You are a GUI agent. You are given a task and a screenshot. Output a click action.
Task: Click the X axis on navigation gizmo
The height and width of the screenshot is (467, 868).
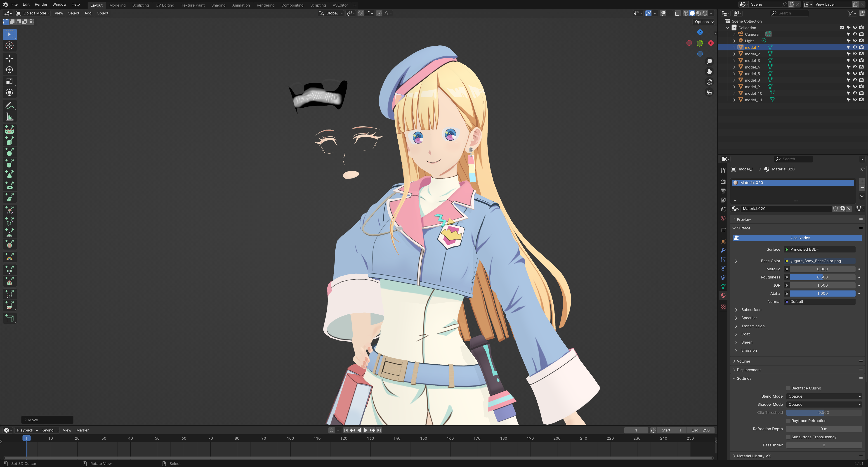pyautogui.click(x=711, y=43)
